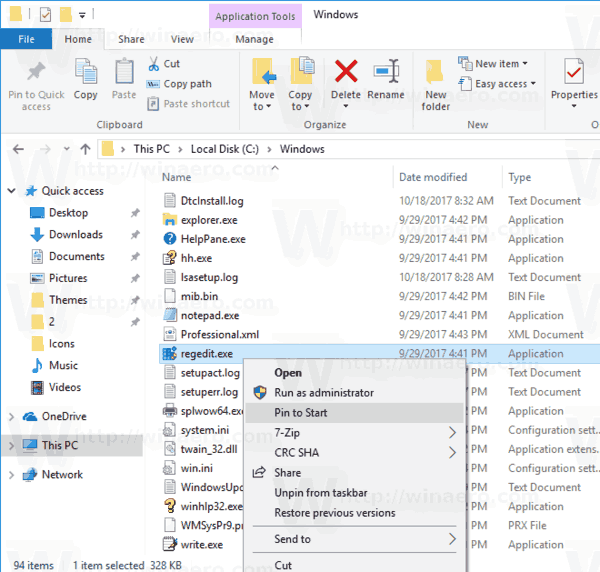Screen dimensions: 600x572
Task: Switch to the View ribbon tab
Action: point(182,39)
